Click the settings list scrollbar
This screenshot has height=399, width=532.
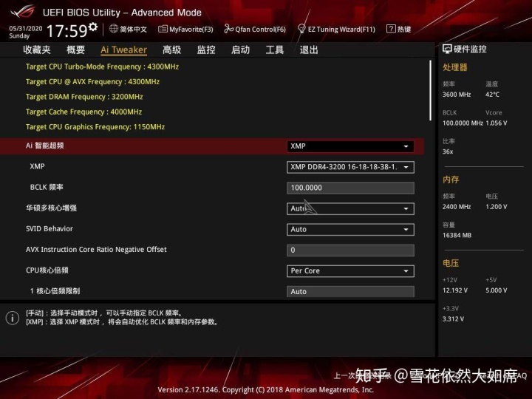(x=430, y=90)
